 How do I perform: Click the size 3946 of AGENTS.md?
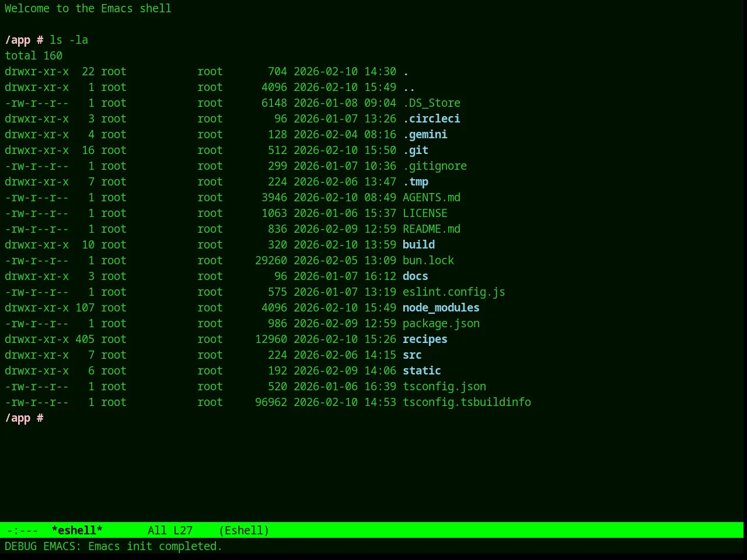(x=274, y=197)
